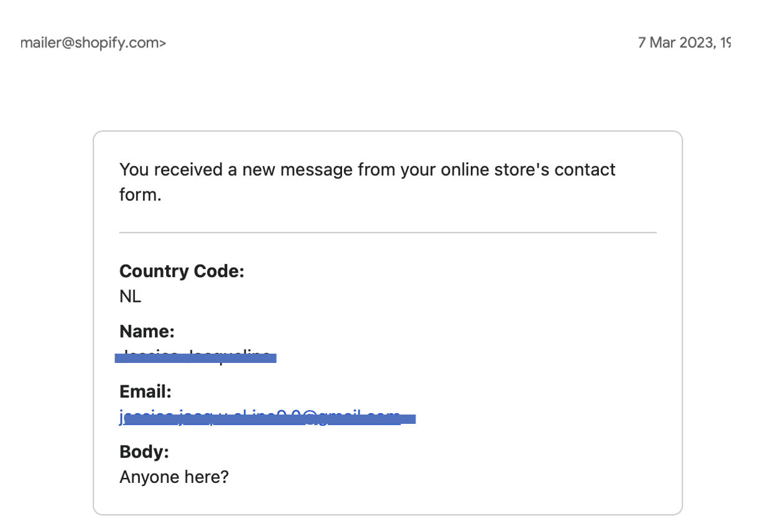Screen dimensions: 760x532
Task: Click the word 'form.' on second line
Action: pos(140,195)
